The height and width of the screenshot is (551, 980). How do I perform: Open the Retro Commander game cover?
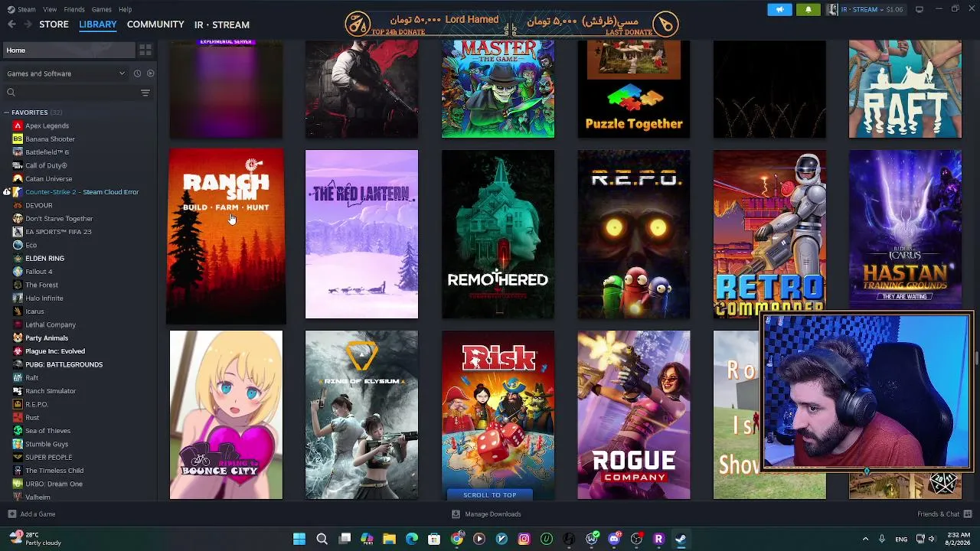pos(769,233)
